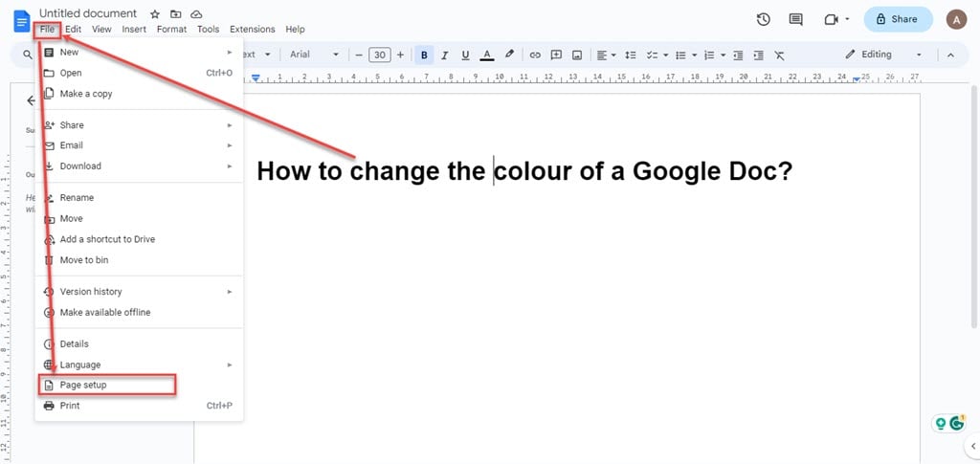This screenshot has width=980, height=464.
Task: Toggle underline formatting
Action: pos(465,55)
